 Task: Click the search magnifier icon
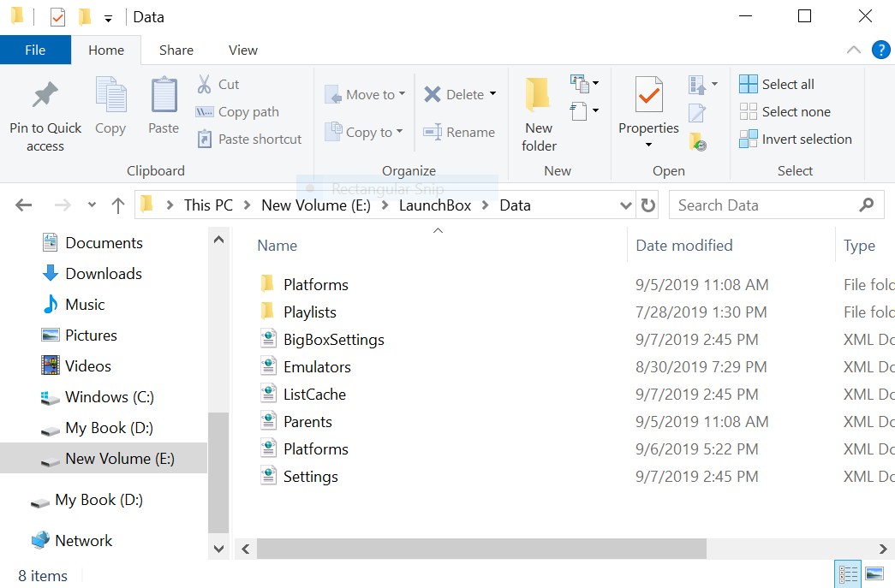[x=867, y=205]
